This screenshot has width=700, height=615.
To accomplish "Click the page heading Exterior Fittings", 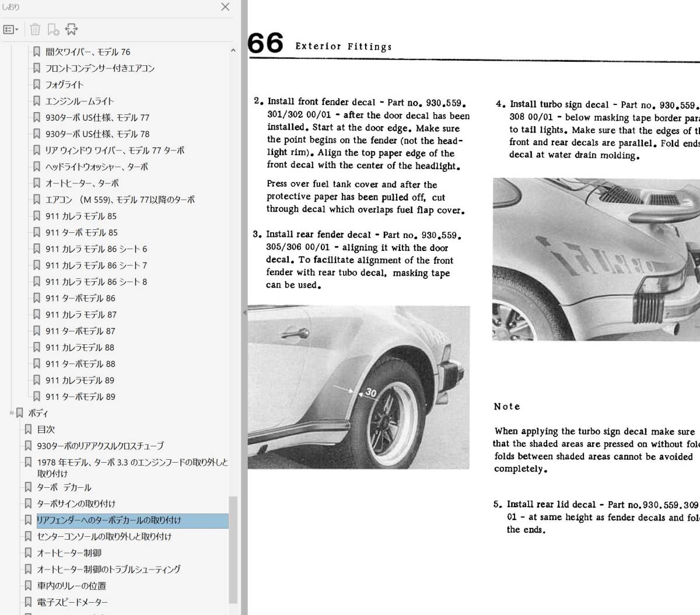I will [344, 46].
